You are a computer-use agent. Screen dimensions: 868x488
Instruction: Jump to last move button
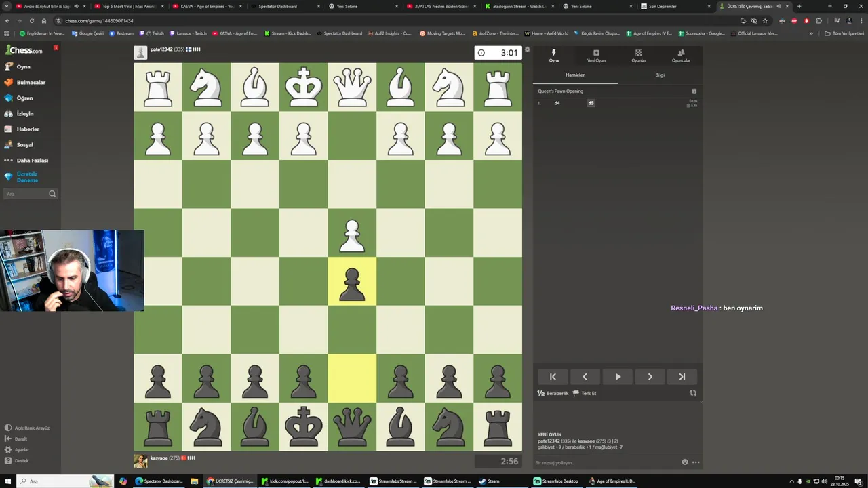[682, 377]
